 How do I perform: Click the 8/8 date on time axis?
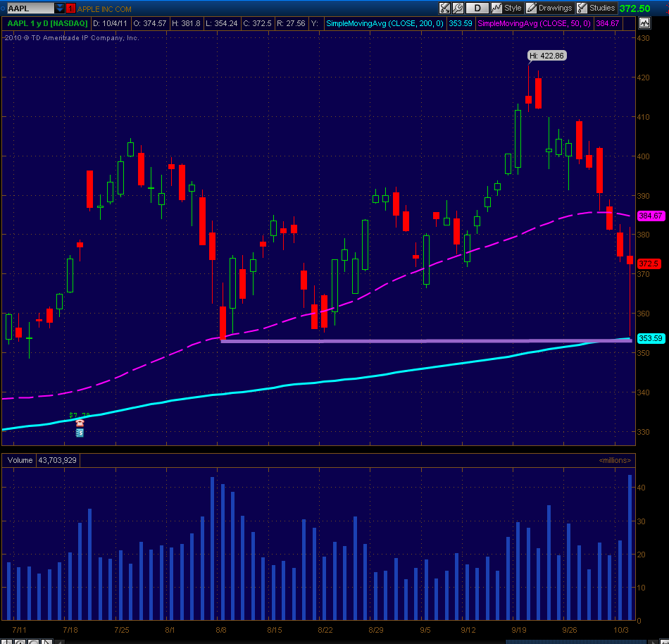[221, 630]
